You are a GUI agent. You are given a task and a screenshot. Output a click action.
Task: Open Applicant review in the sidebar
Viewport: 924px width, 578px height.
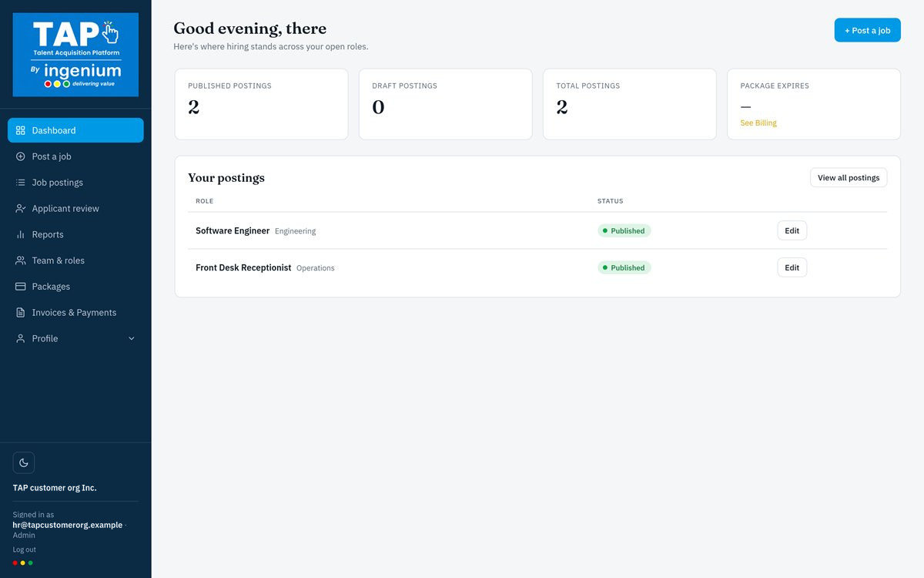[75, 209]
